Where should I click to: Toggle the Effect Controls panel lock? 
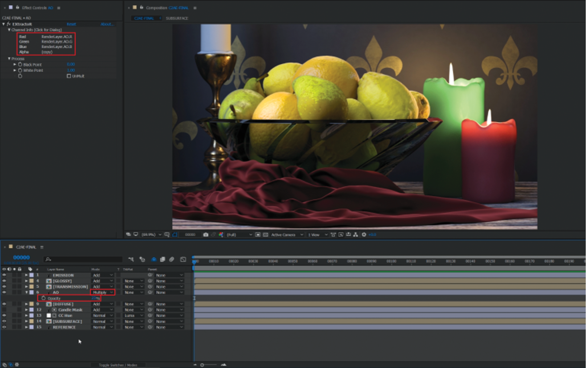(x=17, y=8)
